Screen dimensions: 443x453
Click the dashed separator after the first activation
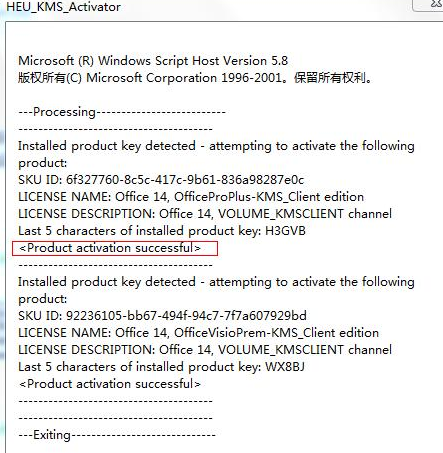pyautogui.click(x=115, y=265)
